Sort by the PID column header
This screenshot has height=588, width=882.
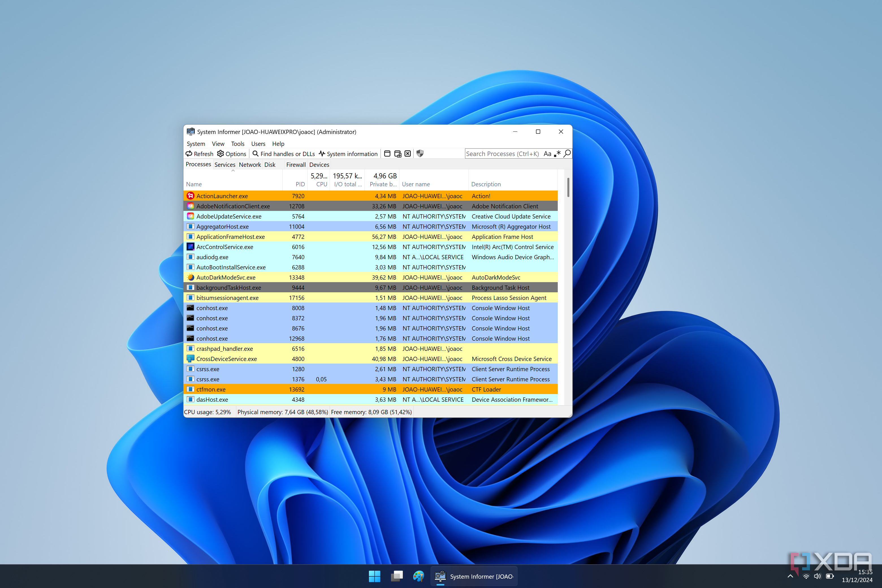(x=295, y=180)
